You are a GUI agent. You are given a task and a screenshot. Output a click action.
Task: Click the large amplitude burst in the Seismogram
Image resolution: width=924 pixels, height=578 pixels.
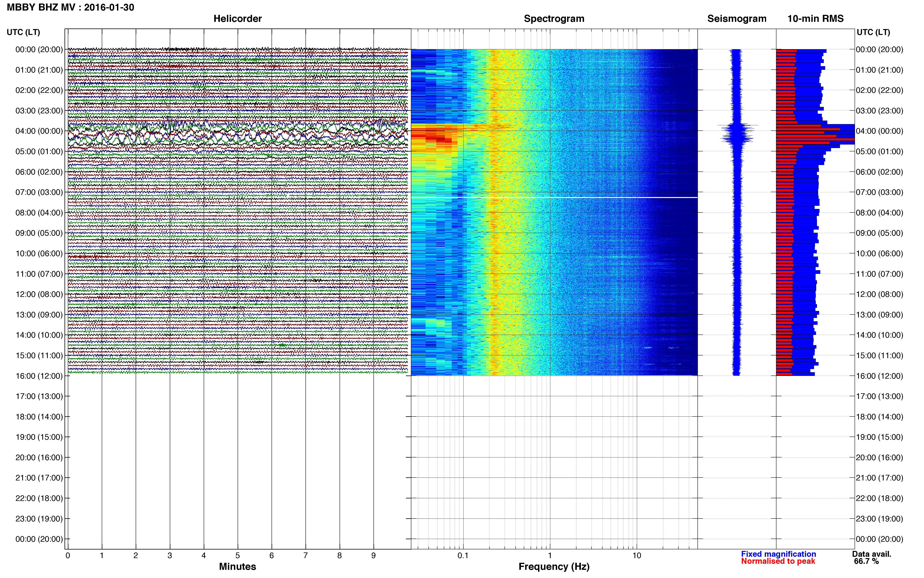pyautogui.click(x=737, y=133)
